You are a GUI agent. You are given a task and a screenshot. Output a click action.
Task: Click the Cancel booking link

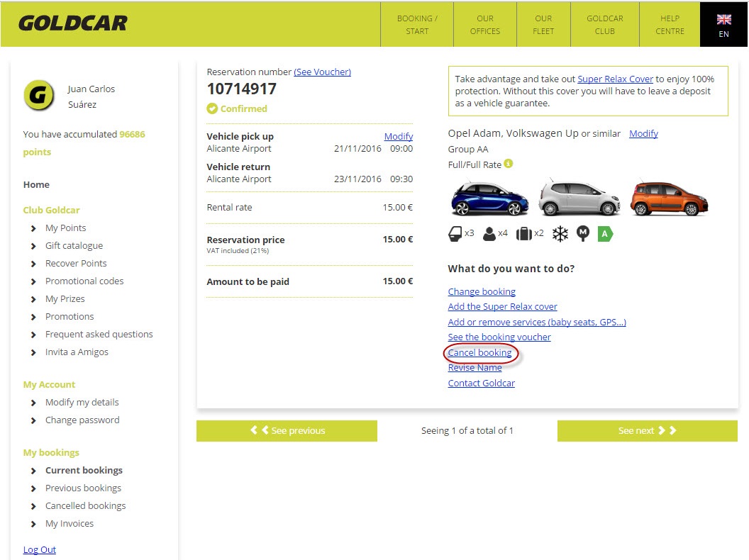point(479,352)
